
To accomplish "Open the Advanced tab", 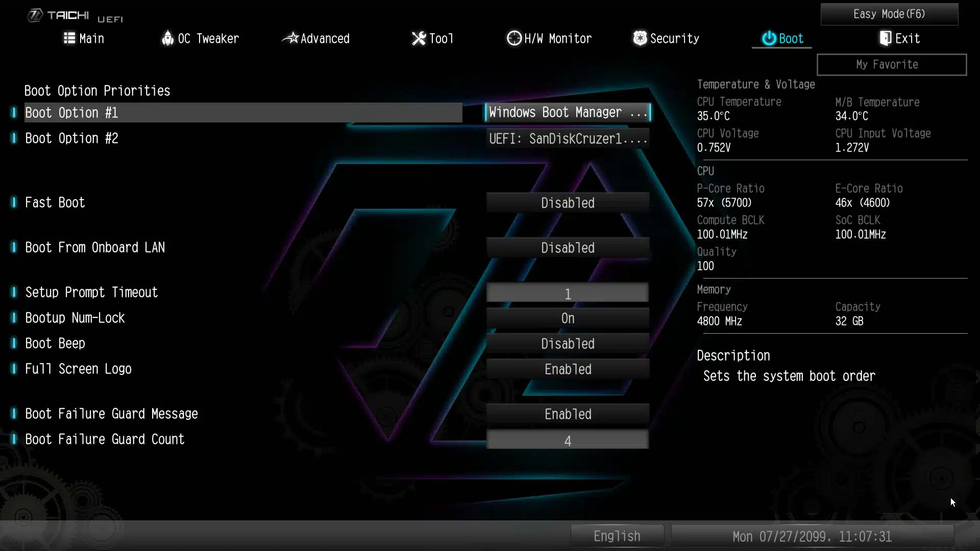I will 316,38.
